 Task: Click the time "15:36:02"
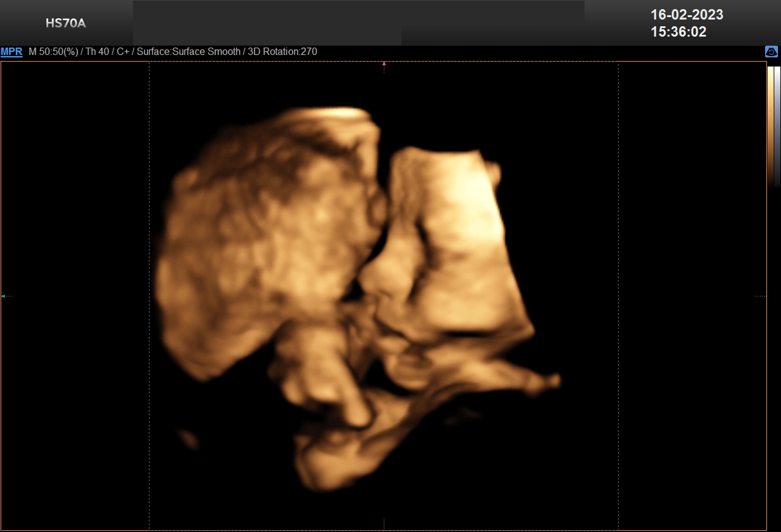click(678, 32)
